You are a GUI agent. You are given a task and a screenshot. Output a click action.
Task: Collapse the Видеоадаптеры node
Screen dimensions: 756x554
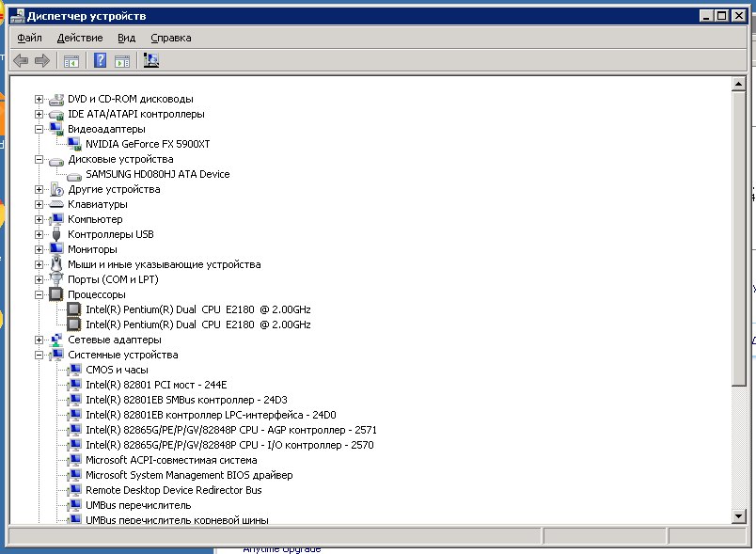pos(39,129)
